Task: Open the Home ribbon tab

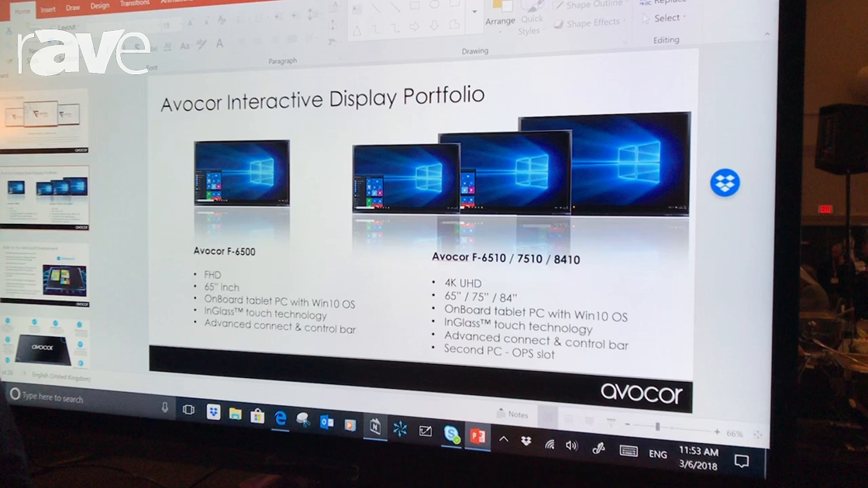Action: coord(22,11)
